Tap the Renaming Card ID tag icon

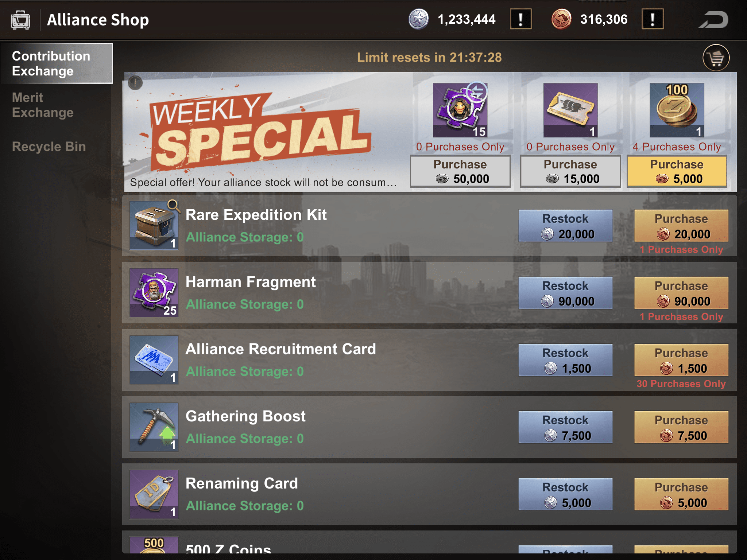click(154, 494)
